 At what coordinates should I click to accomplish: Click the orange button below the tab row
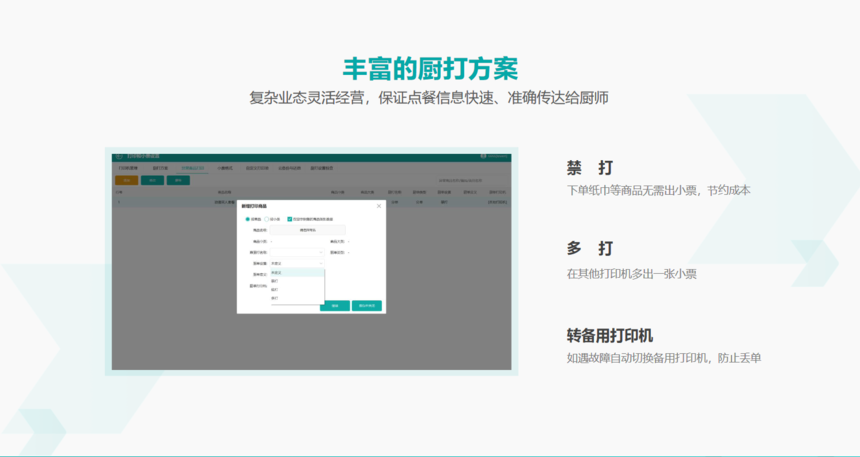pyautogui.click(x=127, y=180)
